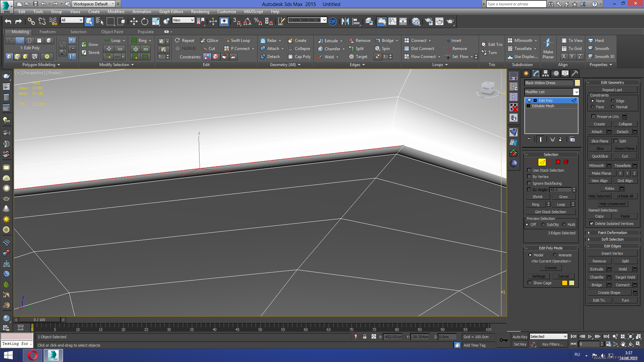Enable Ignore Backfacing checkbox

pos(529,183)
